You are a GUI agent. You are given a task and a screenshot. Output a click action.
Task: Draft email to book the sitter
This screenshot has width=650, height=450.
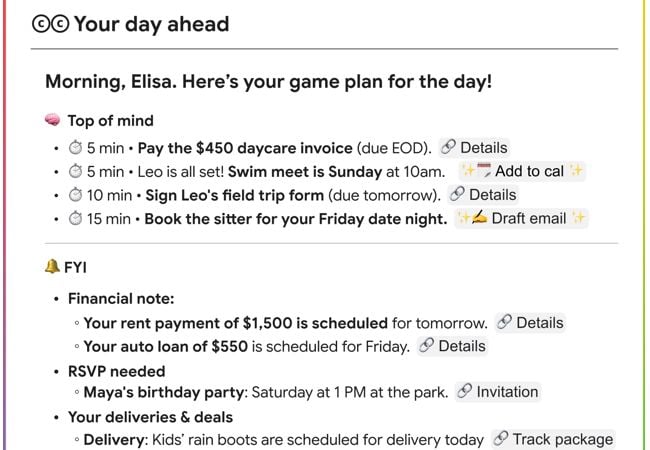[x=521, y=219]
